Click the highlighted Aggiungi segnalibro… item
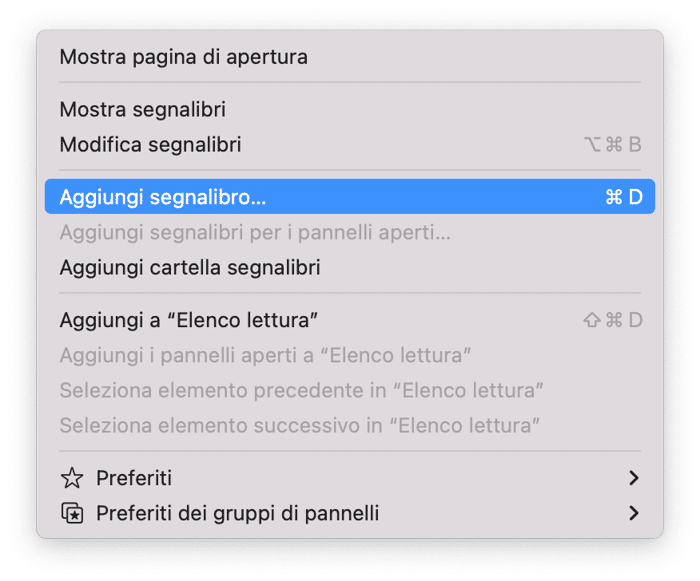This screenshot has width=700, height=581. point(163,197)
